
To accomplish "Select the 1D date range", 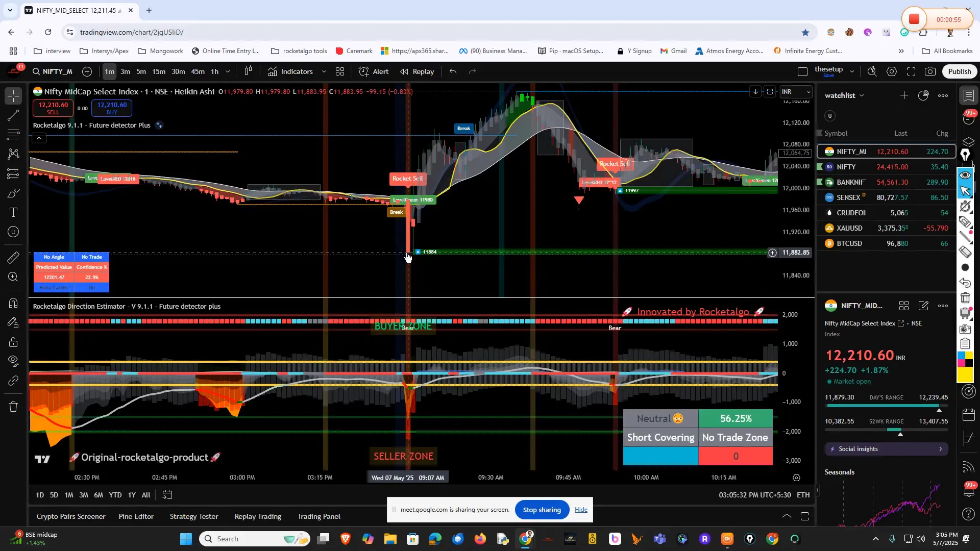I will pos(40,495).
